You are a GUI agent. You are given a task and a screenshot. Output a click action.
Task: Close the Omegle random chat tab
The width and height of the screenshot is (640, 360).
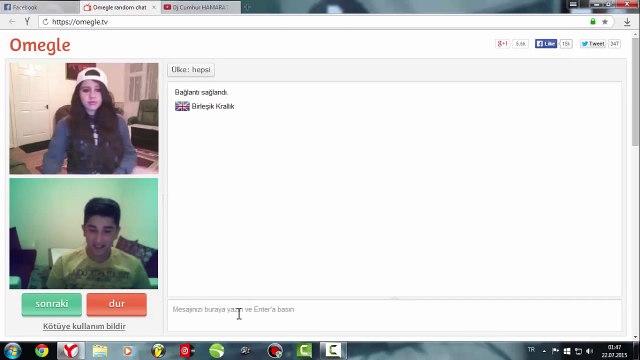(154, 7)
